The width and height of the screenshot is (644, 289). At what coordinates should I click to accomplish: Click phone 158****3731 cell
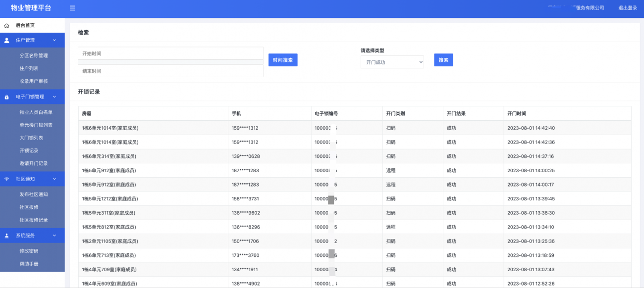269,199
